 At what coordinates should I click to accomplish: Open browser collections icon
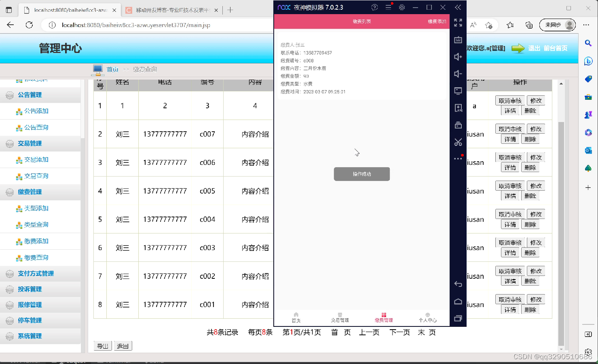tap(529, 25)
